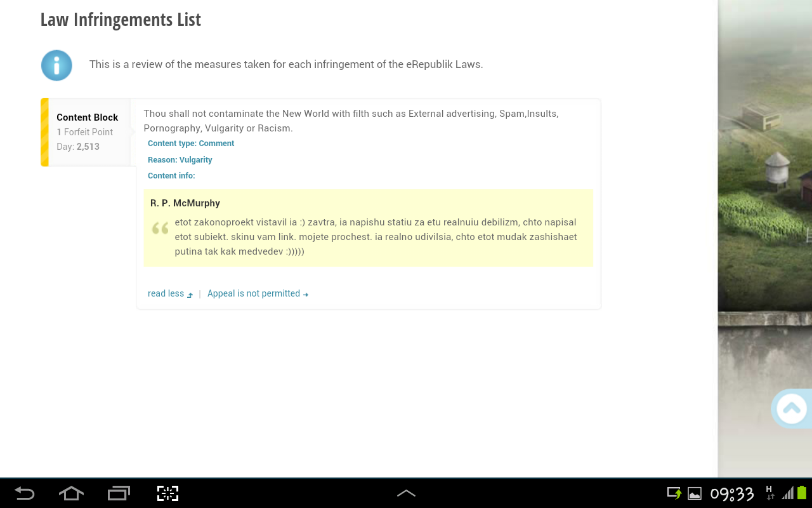The height and width of the screenshot is (508, 812).
Task: Click the scroll-to-top arrow button
Action: tap(792, 408)
